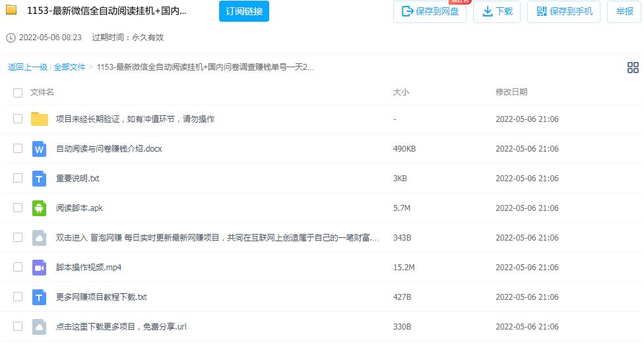Open file 点击这里下载更多项目，免费分享.url

[121, 327]
